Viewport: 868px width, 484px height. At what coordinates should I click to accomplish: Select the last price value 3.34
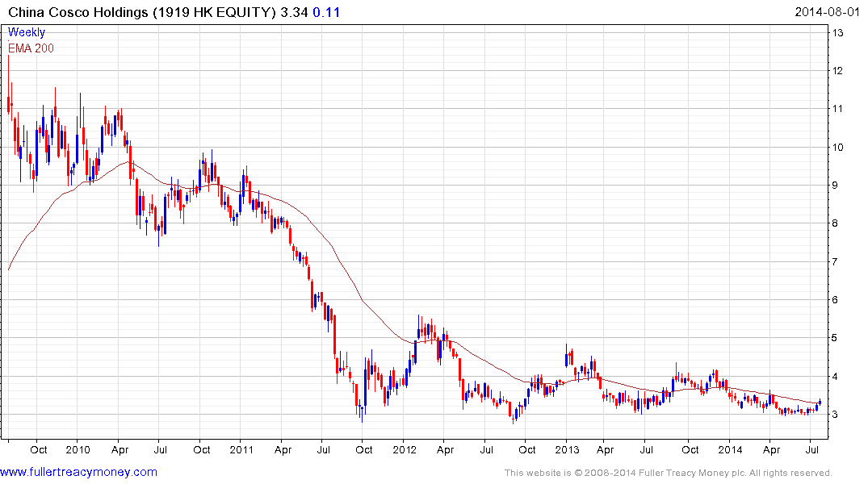[x=294, y=12]
